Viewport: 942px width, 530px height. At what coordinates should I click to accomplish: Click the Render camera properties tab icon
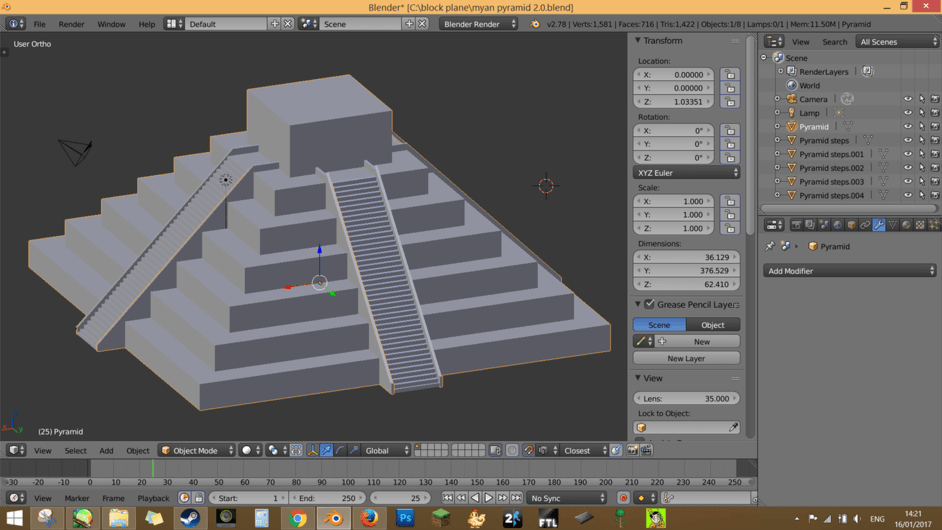click(796, 225)
